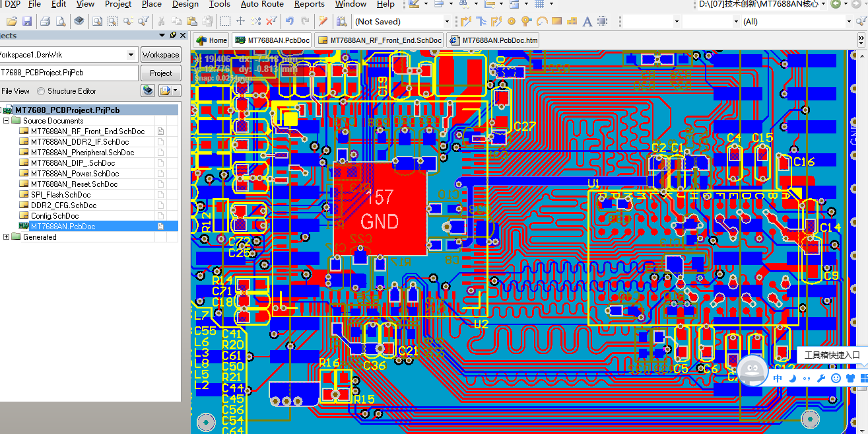
Task: Switch to MT7688AN_RF_Front_End.SchDoc tab
Action: [x=380, y=40]
